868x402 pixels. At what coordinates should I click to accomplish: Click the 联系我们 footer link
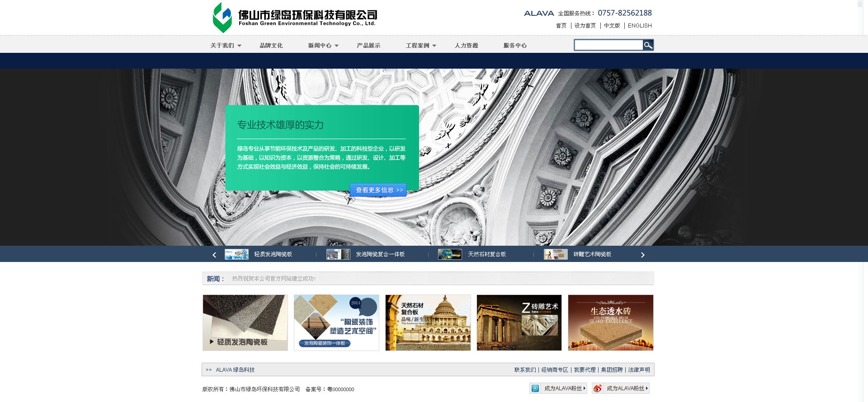[x=525, y=370]
